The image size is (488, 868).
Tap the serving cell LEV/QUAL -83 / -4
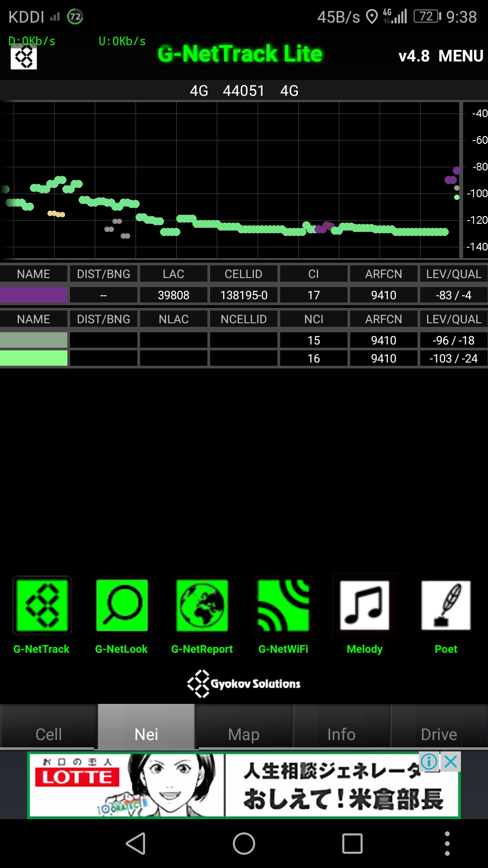click(x=454, y=295)
